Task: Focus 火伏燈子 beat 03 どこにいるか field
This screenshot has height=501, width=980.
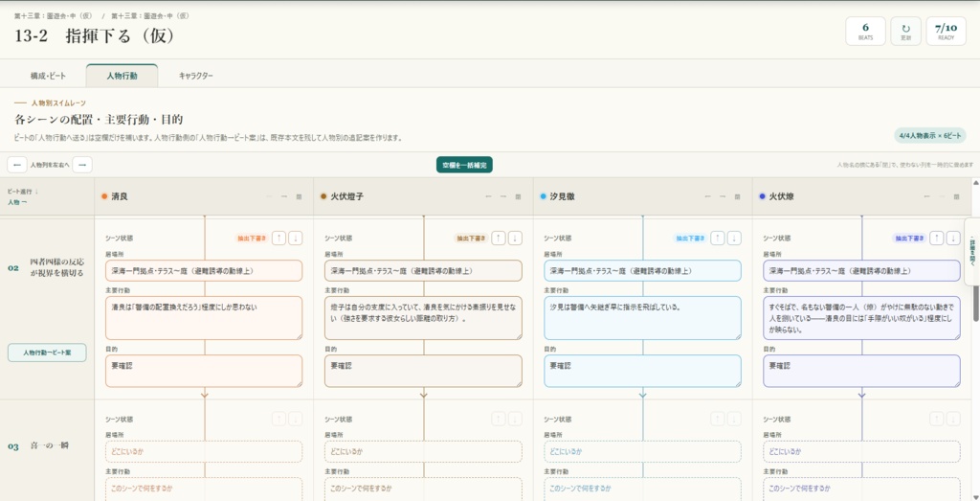Action: point(423,451)
